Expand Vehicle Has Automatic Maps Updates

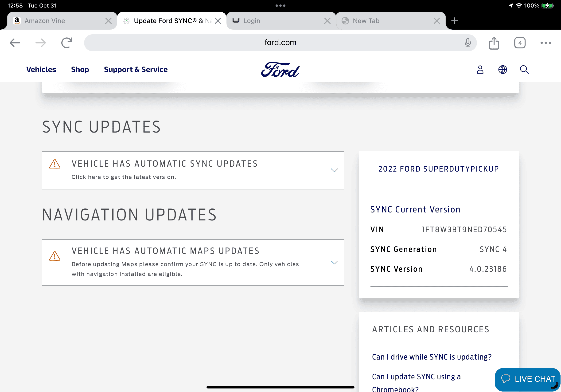coord(334,262)
